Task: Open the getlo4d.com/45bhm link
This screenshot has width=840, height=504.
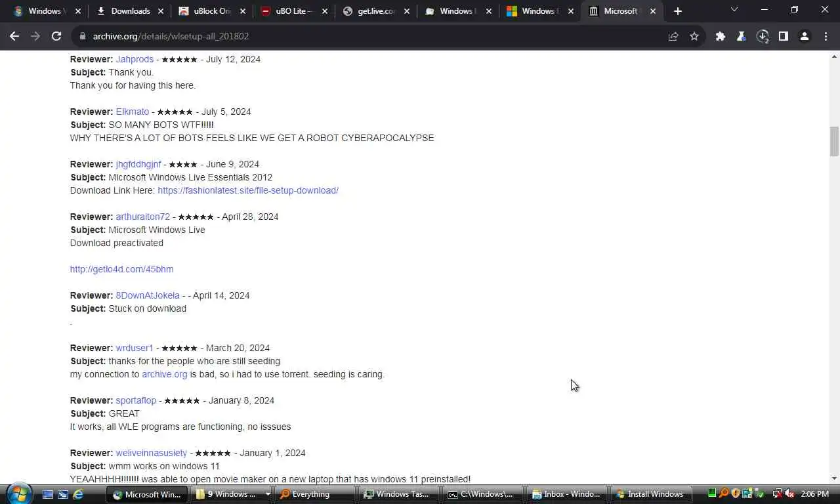Action: (122, 269)
